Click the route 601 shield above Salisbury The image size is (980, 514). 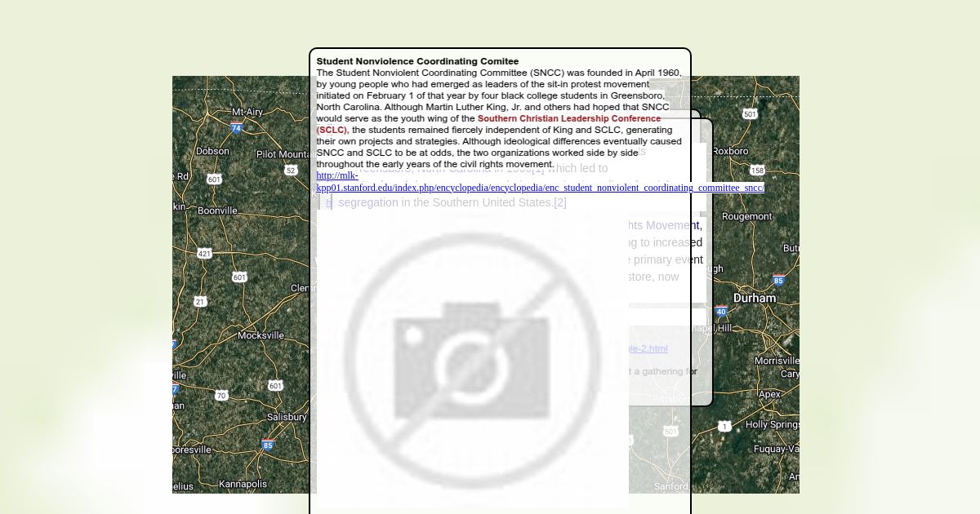pyautogui.click(x=275, y=385)
